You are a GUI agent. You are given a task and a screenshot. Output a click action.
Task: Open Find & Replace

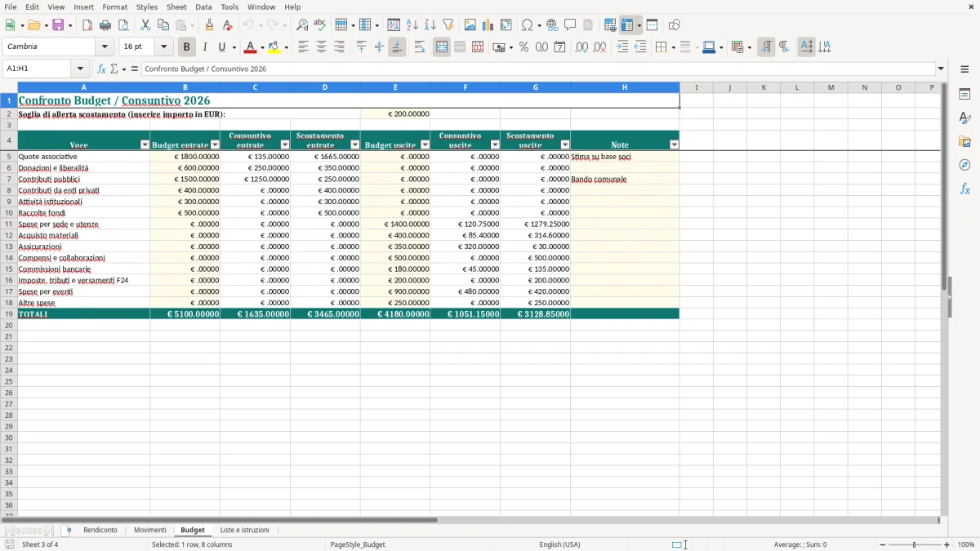pyautogui.click(x=302, y=25)
